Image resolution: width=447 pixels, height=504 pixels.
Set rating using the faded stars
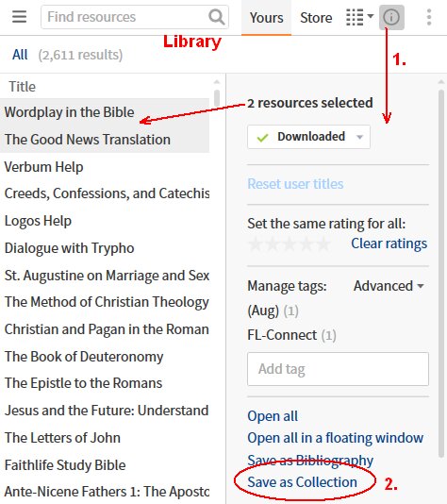pyautogui.click(x=289, y=244)
